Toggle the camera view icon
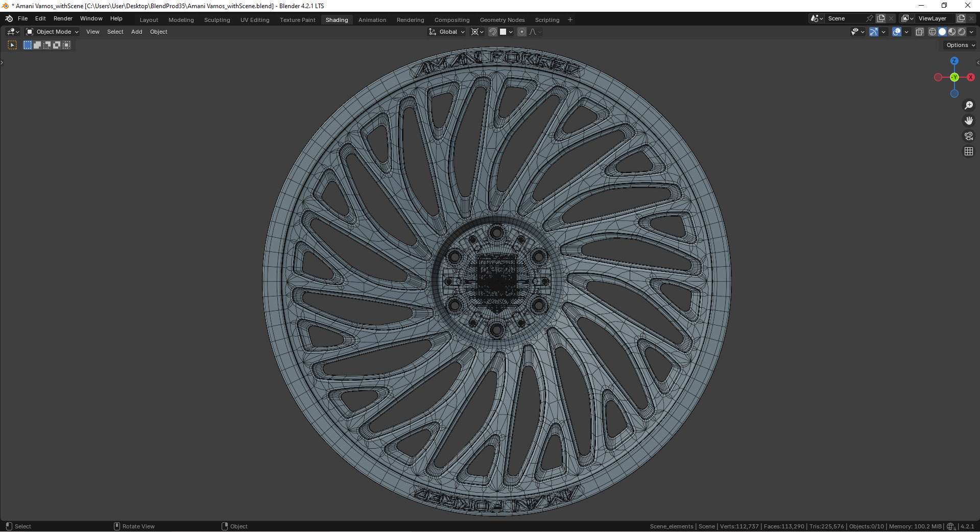This screenshot has width=980, height=532. pos(969,136)
